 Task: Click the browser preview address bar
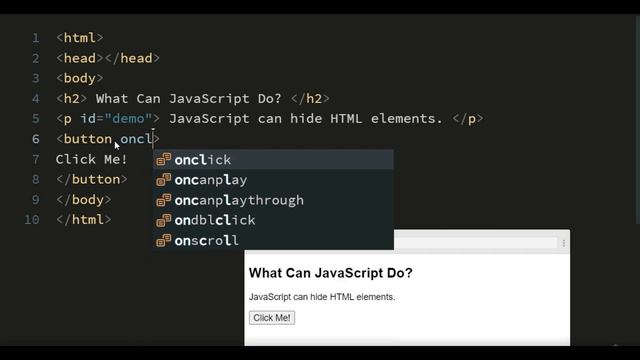[x=476, y=243]
